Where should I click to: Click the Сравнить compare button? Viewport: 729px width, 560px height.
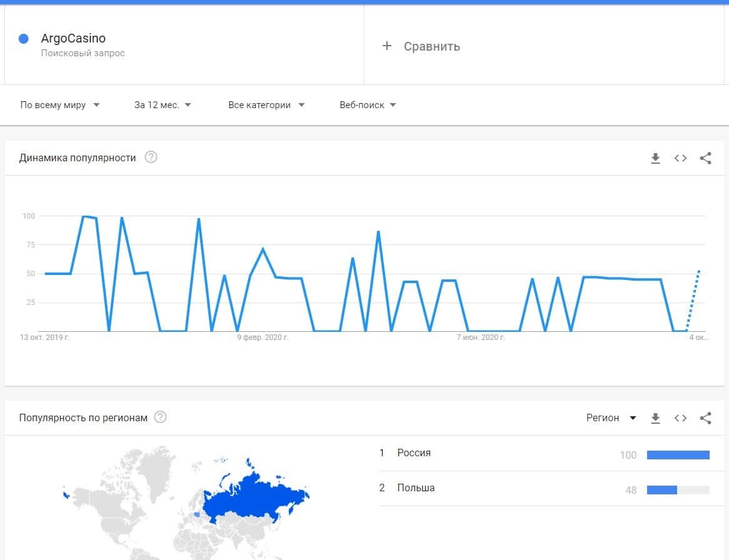pos(431,46)
